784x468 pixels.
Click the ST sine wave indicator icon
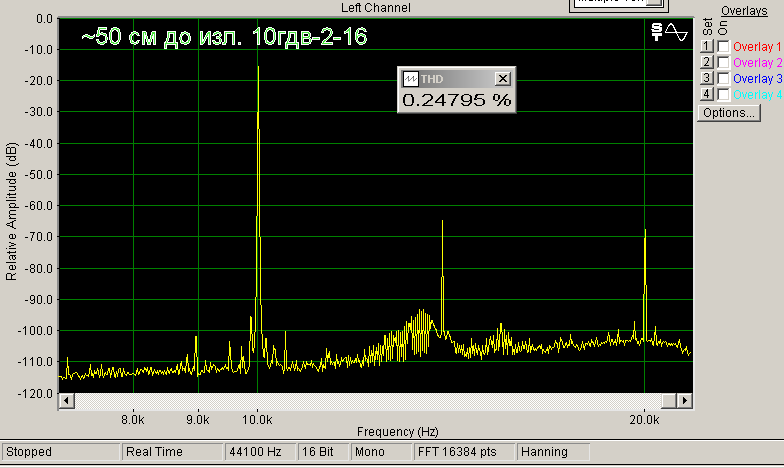pos(670,32)
